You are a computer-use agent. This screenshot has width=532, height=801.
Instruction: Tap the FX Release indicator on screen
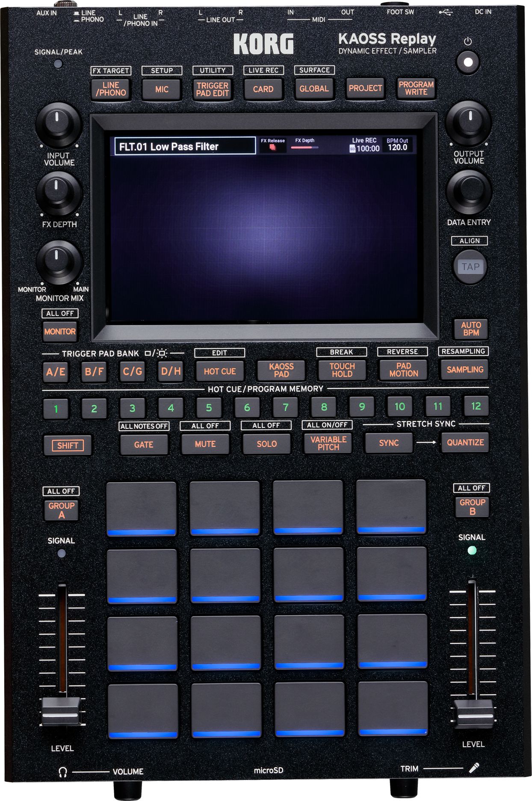point(273,145)
